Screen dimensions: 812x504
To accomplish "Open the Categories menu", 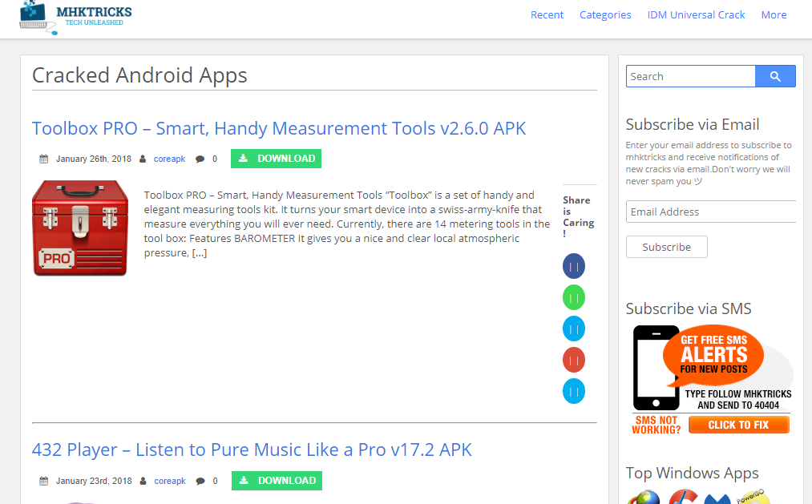I will point(605,15).
